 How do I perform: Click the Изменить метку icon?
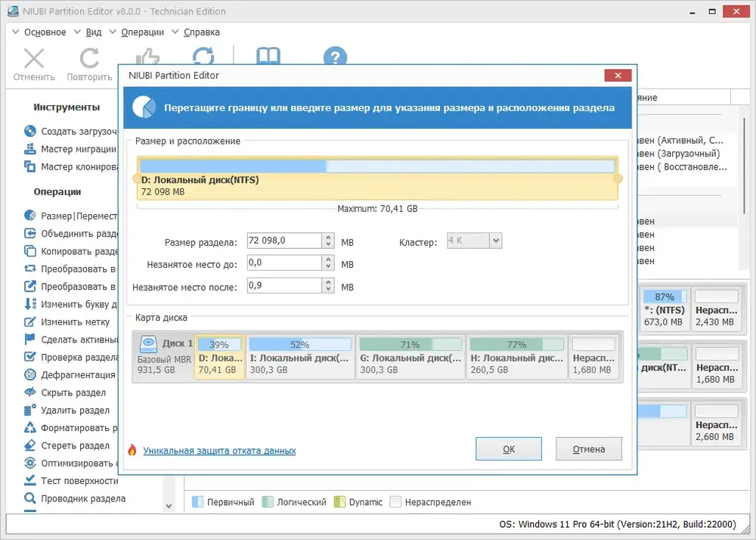click(30, 321)
